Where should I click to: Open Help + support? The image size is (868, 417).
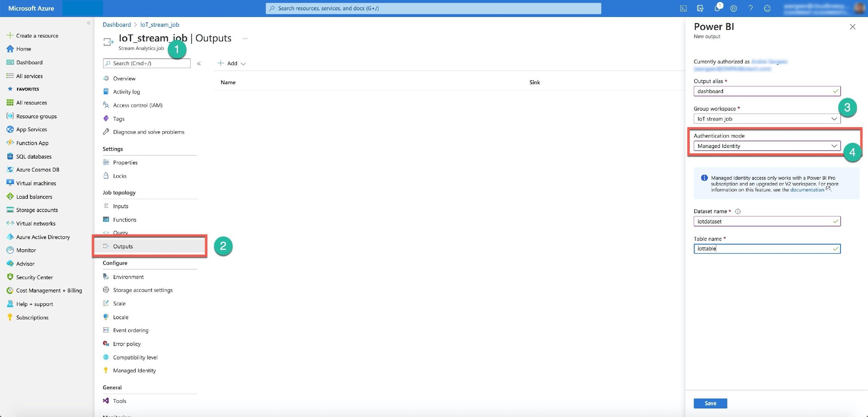click(30, 304)
